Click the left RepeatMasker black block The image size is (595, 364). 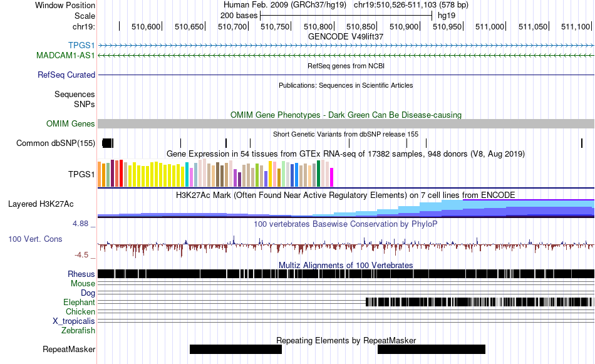point(235,349)
